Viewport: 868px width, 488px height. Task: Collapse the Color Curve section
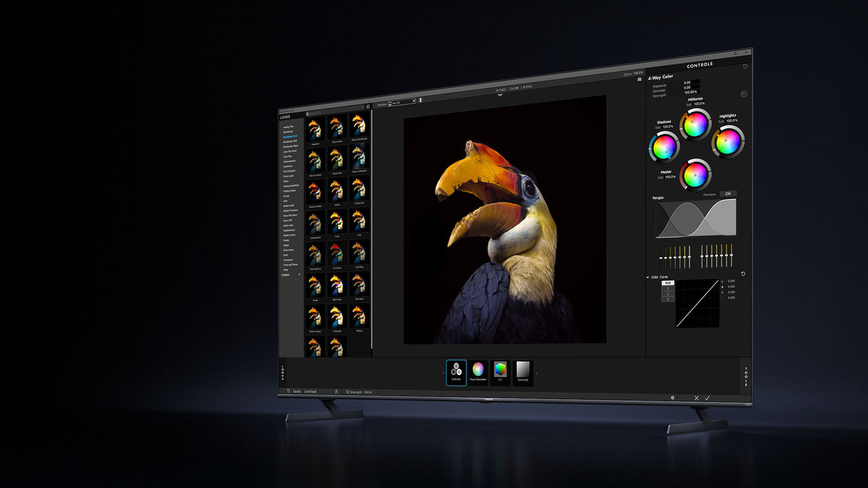pos(648,277)
